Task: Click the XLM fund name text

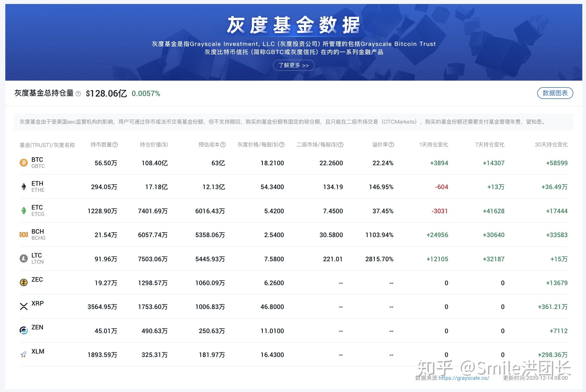Action: (38, 351)
